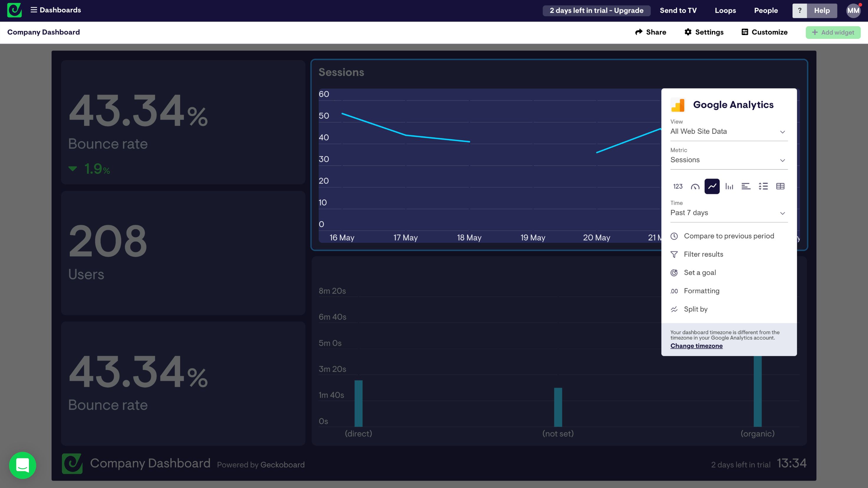
Task: Click the 19 May axis label
Action: point(533,238)
